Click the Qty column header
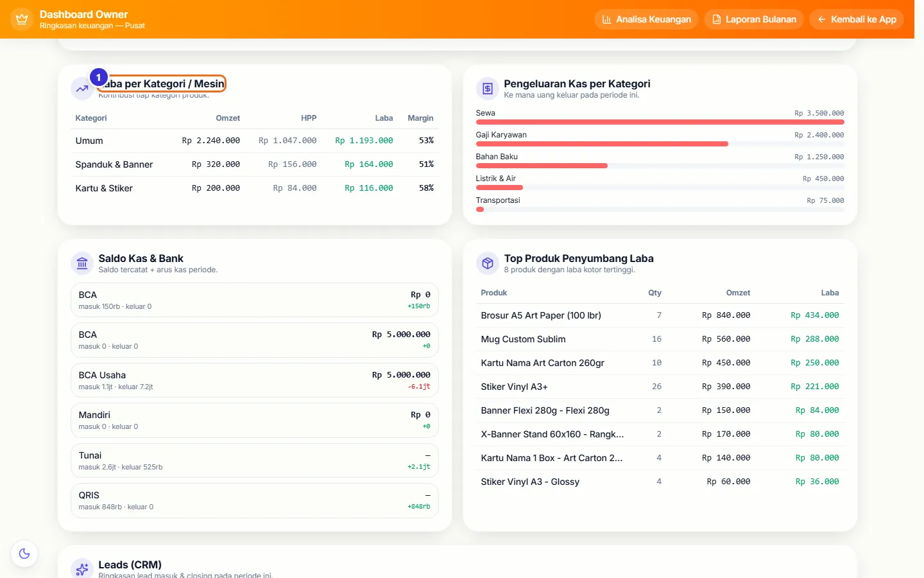 654,293
